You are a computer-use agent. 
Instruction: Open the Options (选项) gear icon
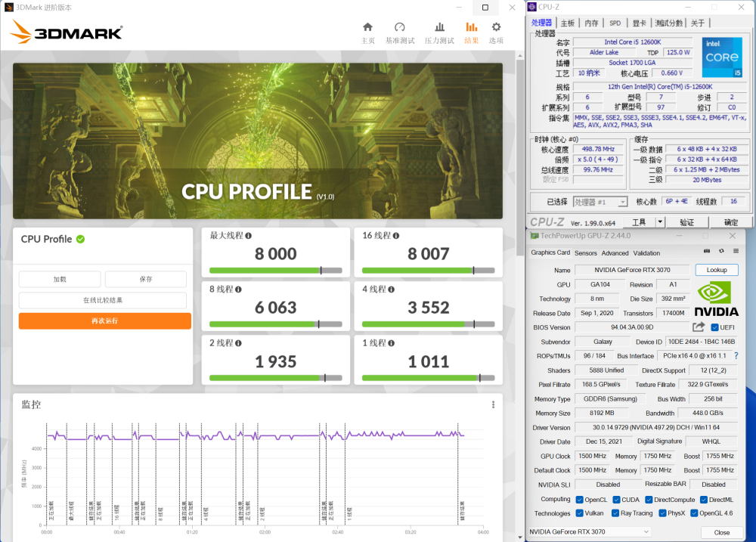[x=496, y=28]
